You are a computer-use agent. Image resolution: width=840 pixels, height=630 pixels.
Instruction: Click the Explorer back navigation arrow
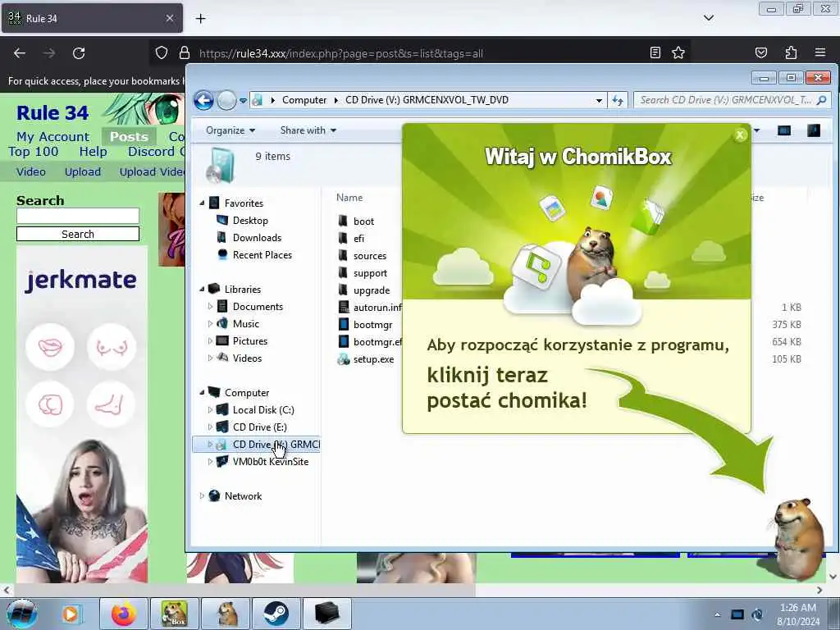203,100
